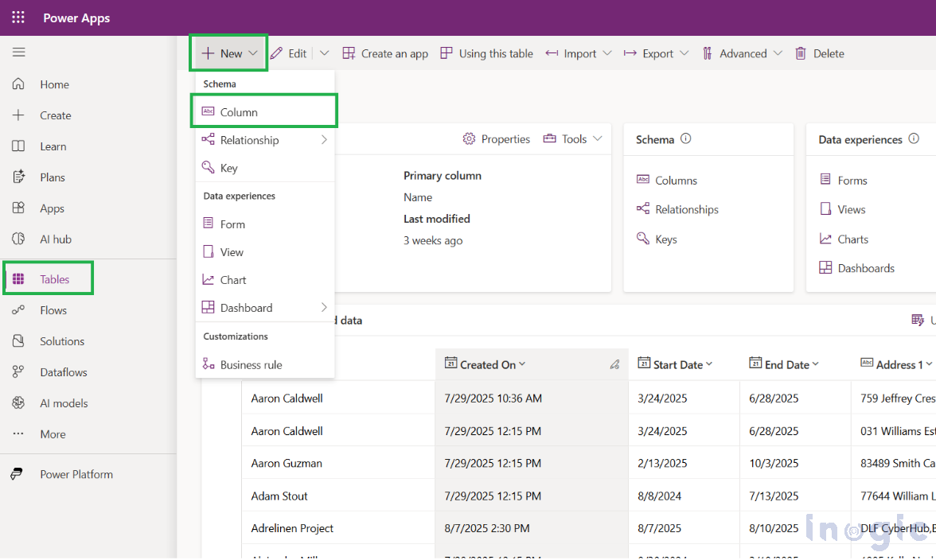Choose Column from the New menu

264,111
